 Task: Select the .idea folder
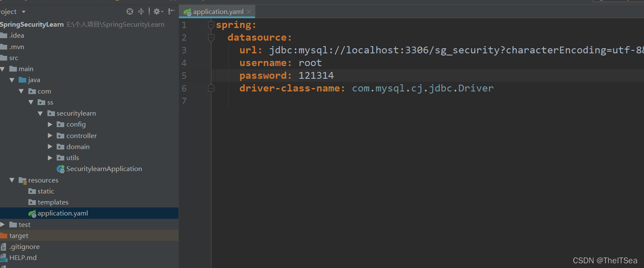(16, 36)
